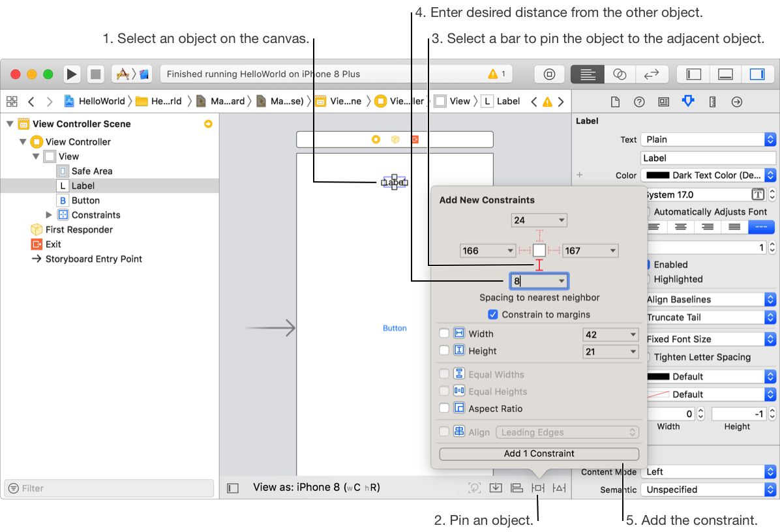Click the Update Frames button

point(475,488)
